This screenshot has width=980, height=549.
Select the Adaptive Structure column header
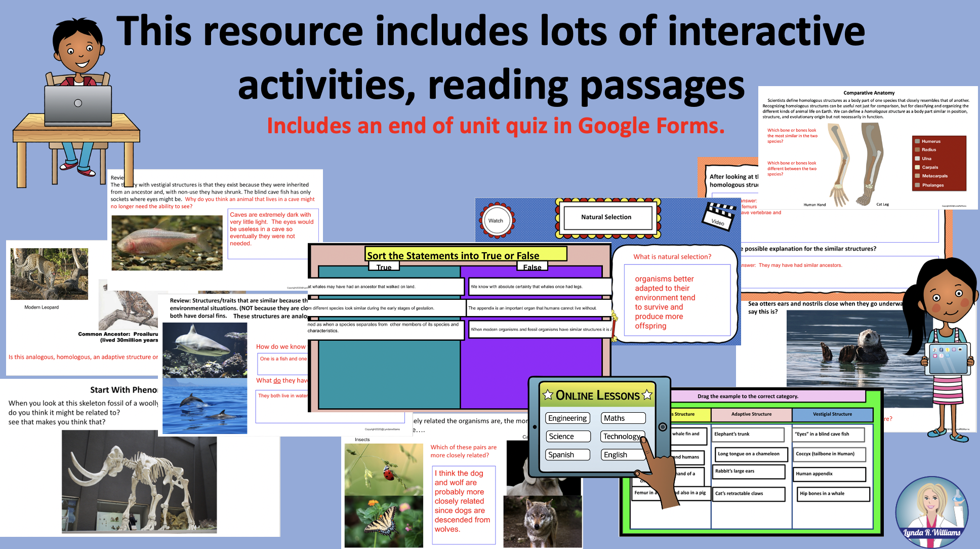(751, 414)
